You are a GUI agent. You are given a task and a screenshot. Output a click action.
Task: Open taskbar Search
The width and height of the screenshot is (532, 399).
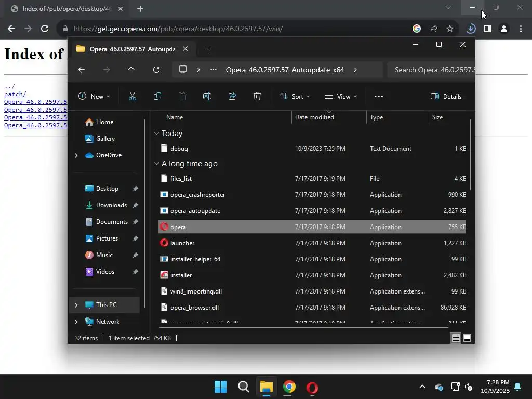tap(244, 387)
